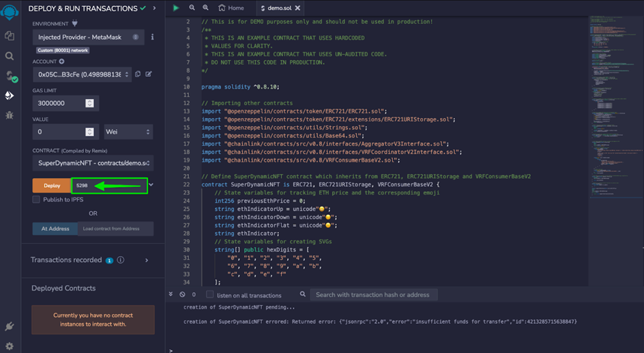Show environment info icon beside provider dropdown
The width and height of the screenshot is (644, 353).
[x=152, y=37]
